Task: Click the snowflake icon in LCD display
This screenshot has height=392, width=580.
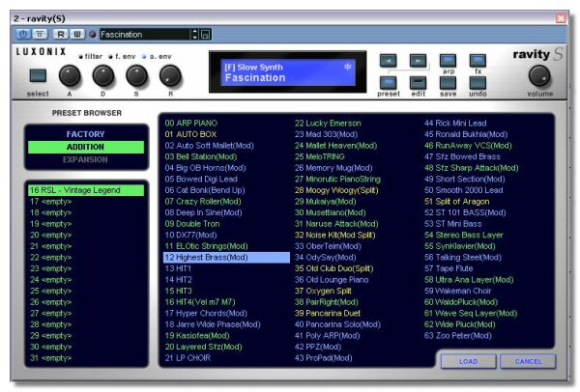Action: pyautogui.click(x=347, y=67)
